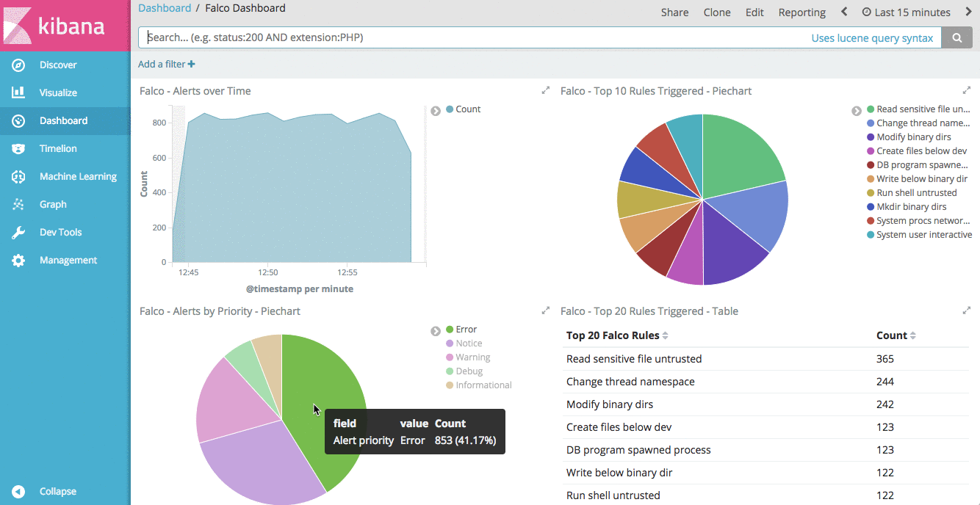Click the Dashboard breadcrumb link
The height and width of the screenshot is (505, 980).
pos(165,8)
